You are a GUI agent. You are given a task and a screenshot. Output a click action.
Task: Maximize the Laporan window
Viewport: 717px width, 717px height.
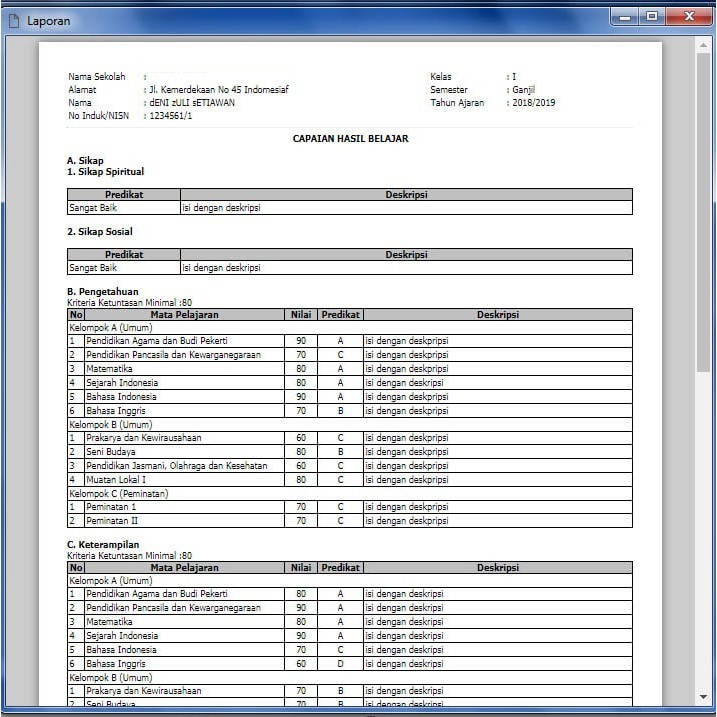click(x=652, y=17)
